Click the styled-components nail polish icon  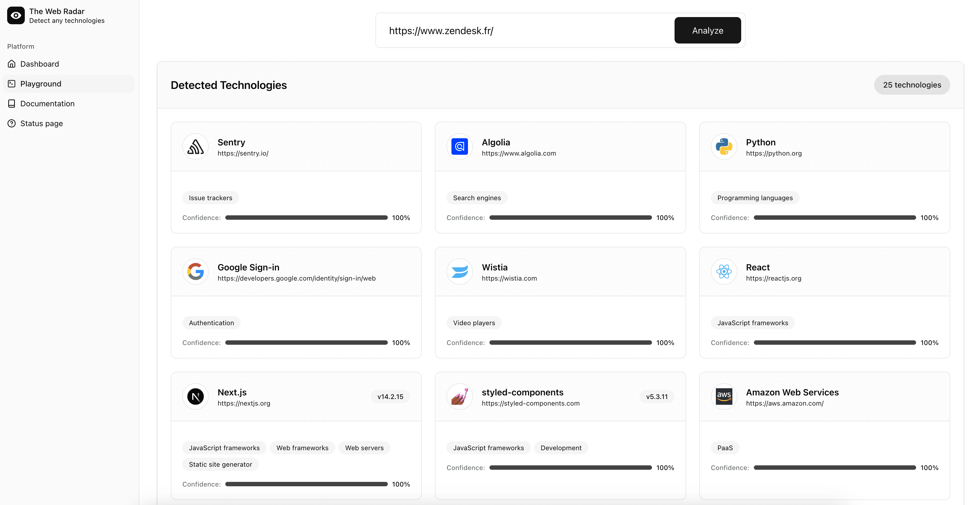pyautogui.click(x=460, y=397)
